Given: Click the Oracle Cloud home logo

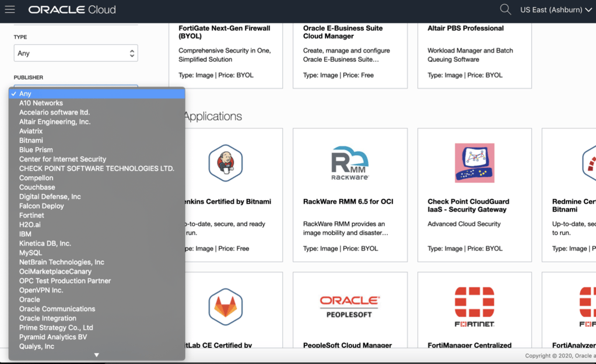Looking at the screenshot, I should tap(72, 10).
